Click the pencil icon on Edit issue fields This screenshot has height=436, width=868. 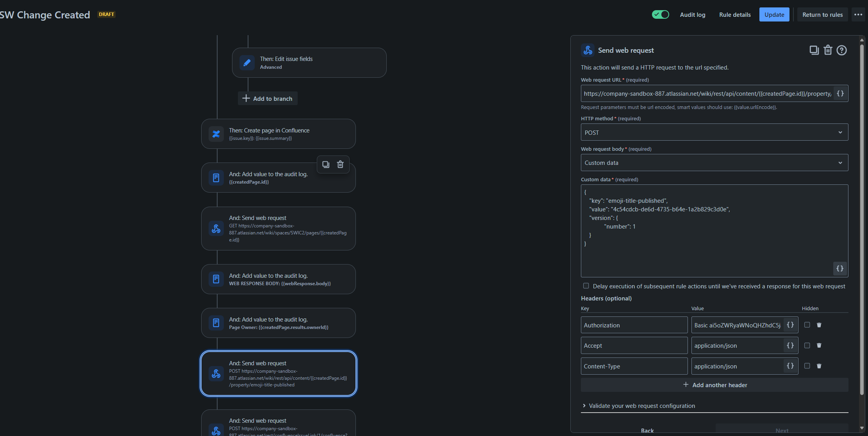pos(247,63)
